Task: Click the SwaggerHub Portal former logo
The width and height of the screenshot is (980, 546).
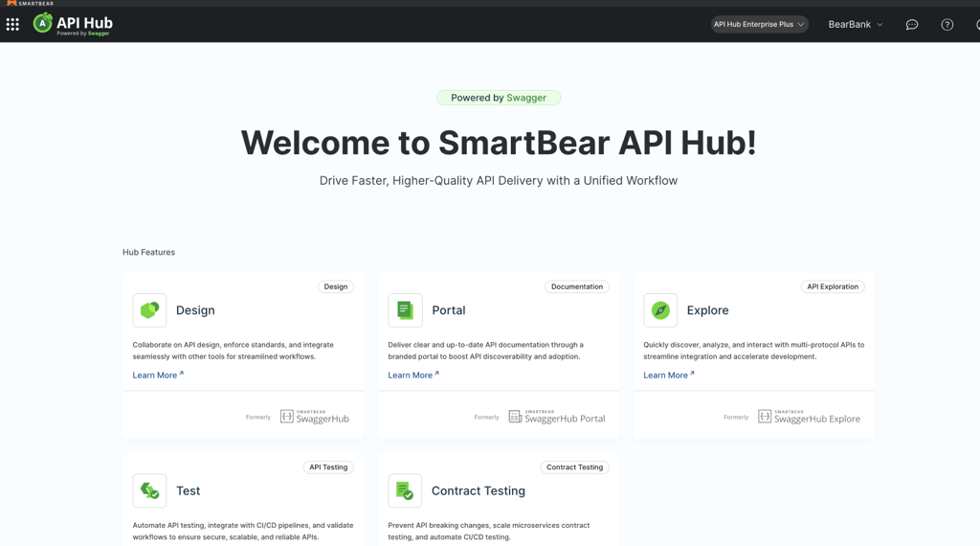Action: point(557,417)
